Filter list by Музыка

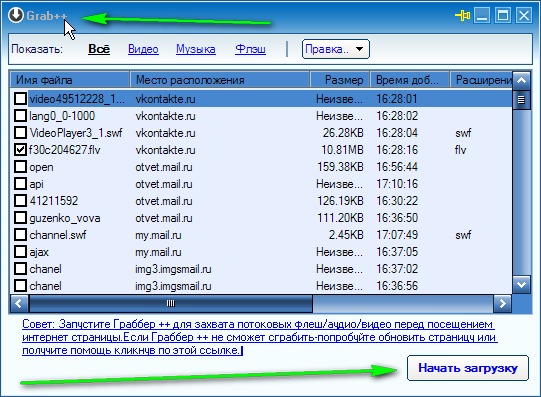tap(196, 49)
